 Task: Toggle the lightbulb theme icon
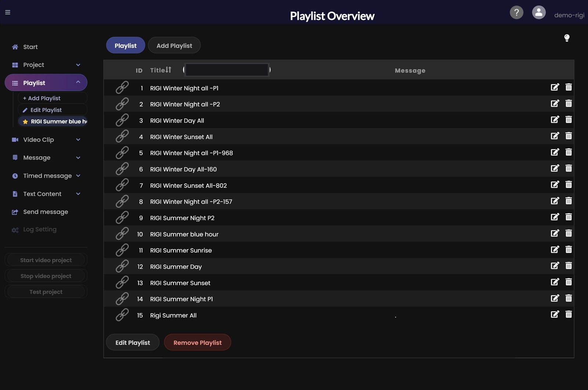pyautogui.click(x=567, y=38)
